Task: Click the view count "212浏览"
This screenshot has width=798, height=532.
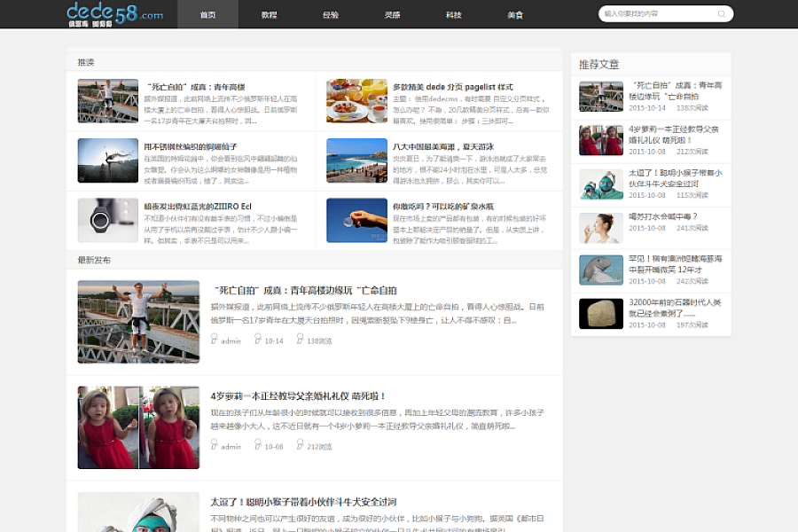Action: pyautogui.click(x=319, y=447)
